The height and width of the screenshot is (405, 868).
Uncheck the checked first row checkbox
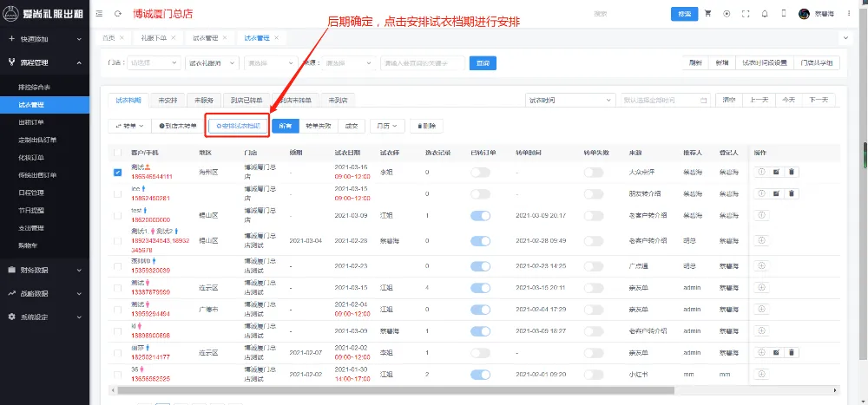coord(117,172)
